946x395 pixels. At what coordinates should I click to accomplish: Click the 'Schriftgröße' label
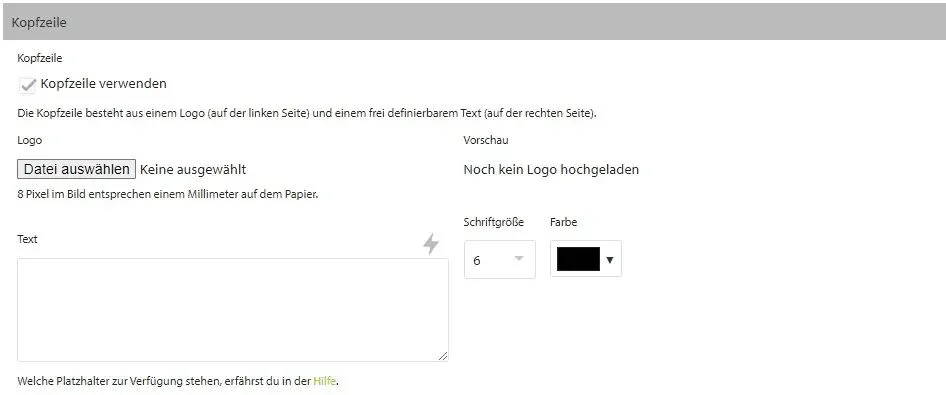(x=494, y=223)
